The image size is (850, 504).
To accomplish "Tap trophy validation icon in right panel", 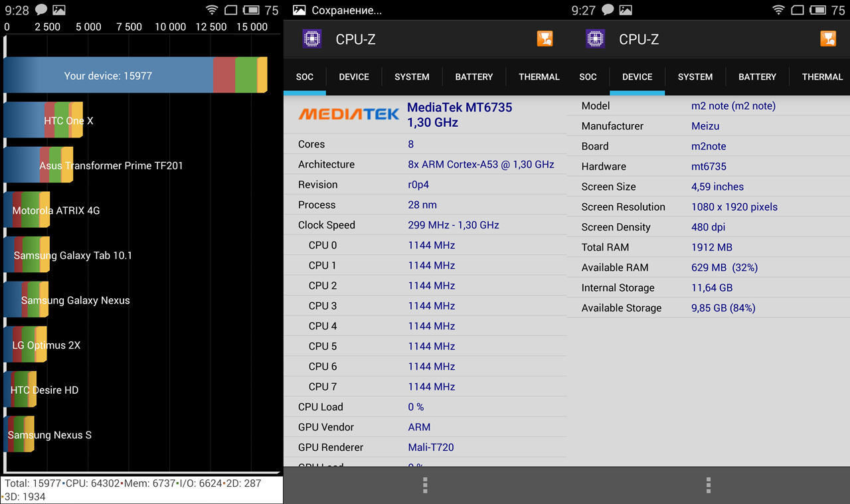I will pos(828,39).
